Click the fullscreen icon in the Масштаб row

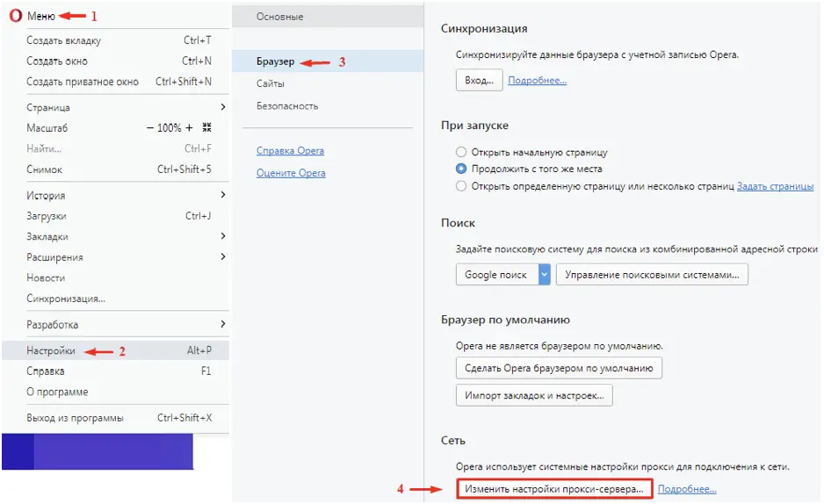[x=206, y=128]
